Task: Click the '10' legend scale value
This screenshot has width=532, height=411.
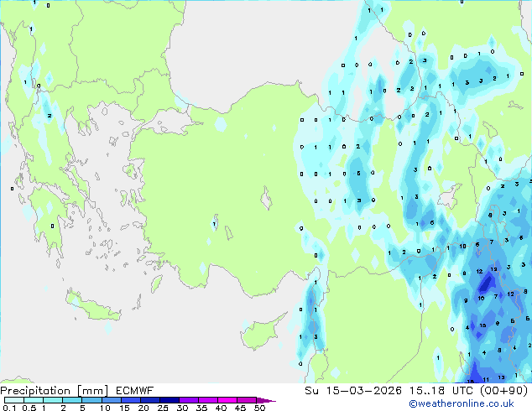Action: click(105, 408)
